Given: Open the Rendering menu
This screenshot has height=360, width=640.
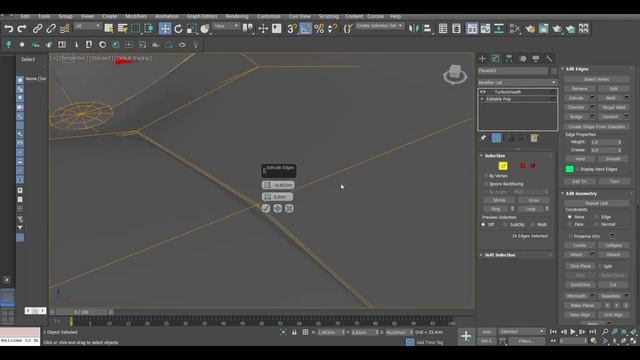Looking at the screenshot, I should [x=237, y=16].
